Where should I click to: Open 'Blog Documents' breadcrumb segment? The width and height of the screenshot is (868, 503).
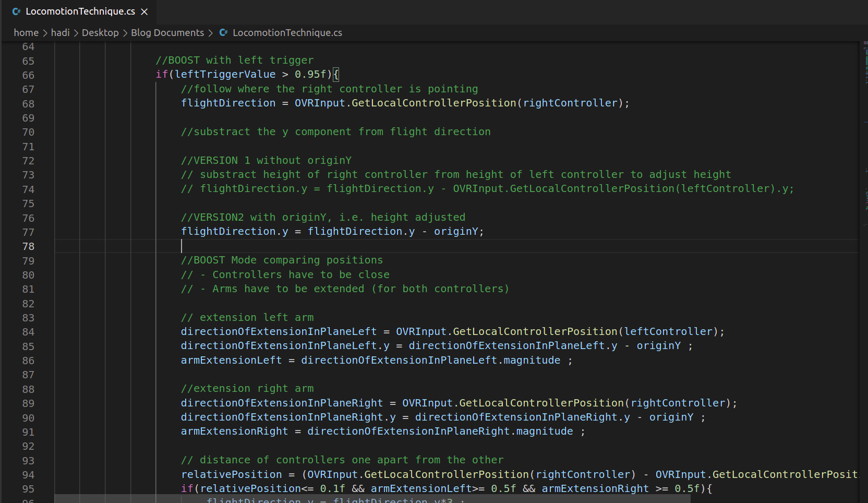point(167,32)
